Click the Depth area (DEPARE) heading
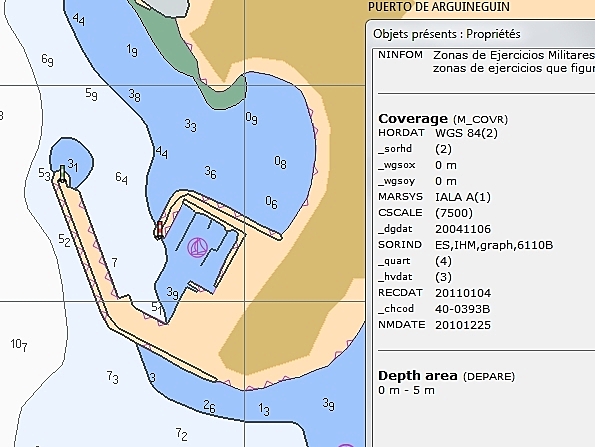 click(446, 376)
